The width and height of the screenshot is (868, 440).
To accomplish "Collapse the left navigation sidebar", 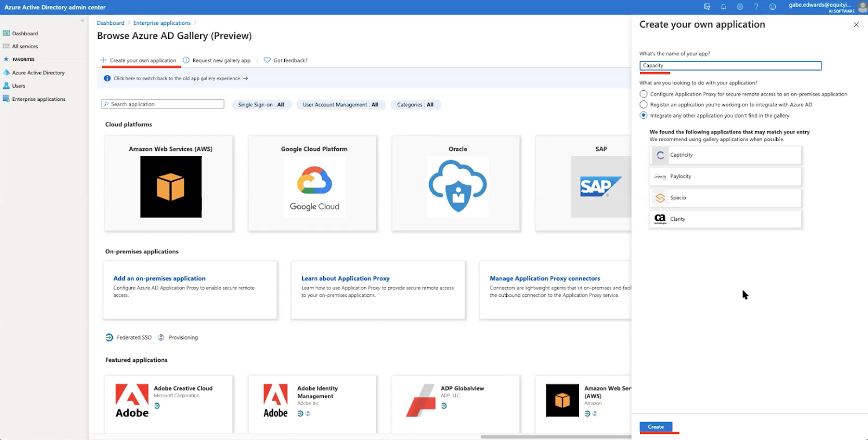I will click(x=82, y=21).
